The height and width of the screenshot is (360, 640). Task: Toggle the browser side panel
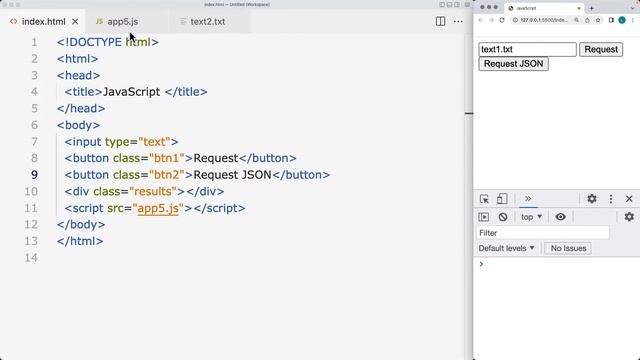click(x=611, y=20)
